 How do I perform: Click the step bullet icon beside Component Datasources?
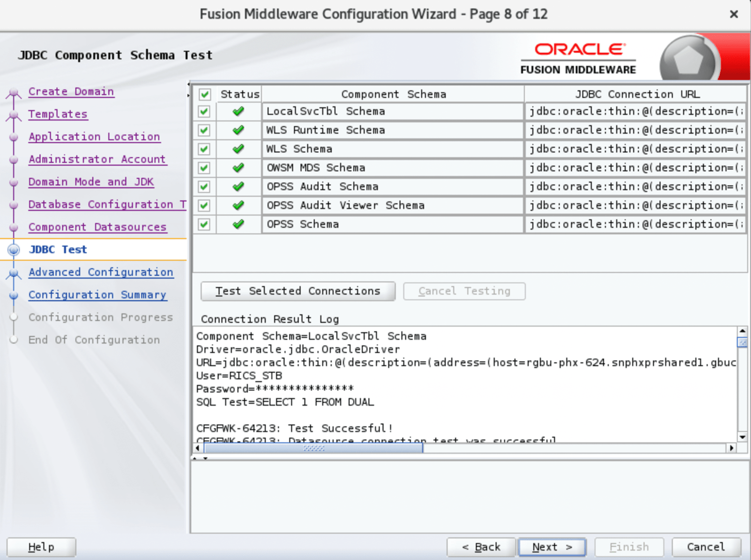click(14, 228)
